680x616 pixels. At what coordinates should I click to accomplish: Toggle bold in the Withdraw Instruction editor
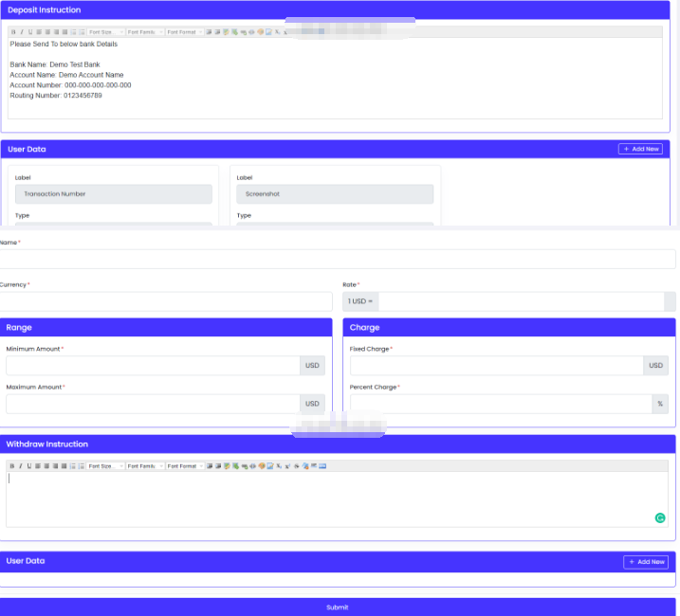click(x=11, y=466)
